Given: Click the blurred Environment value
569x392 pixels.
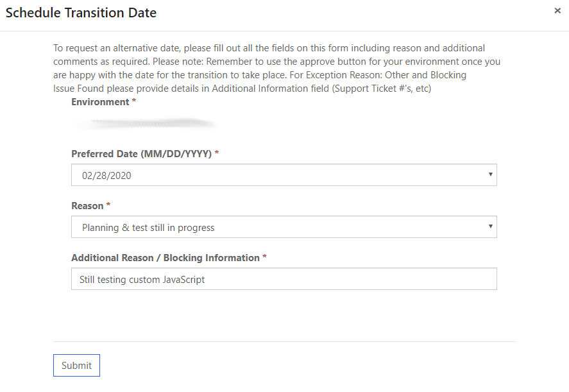Looking at the screenshot, I should click(x=144, y=123).
